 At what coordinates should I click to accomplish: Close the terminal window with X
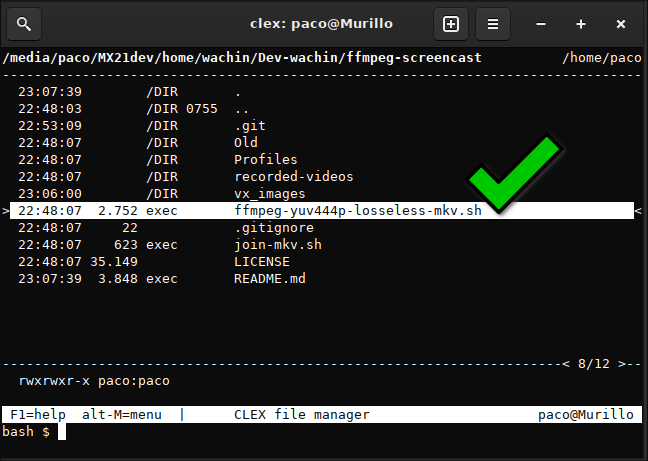coord(621,24)
